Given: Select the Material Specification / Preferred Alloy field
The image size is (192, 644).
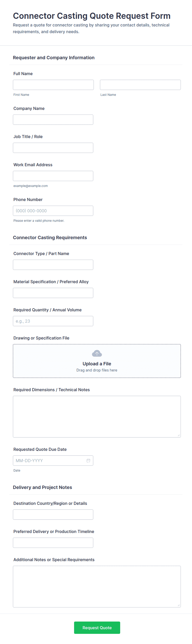Looking at the screenshot, I should pos(53,293).
